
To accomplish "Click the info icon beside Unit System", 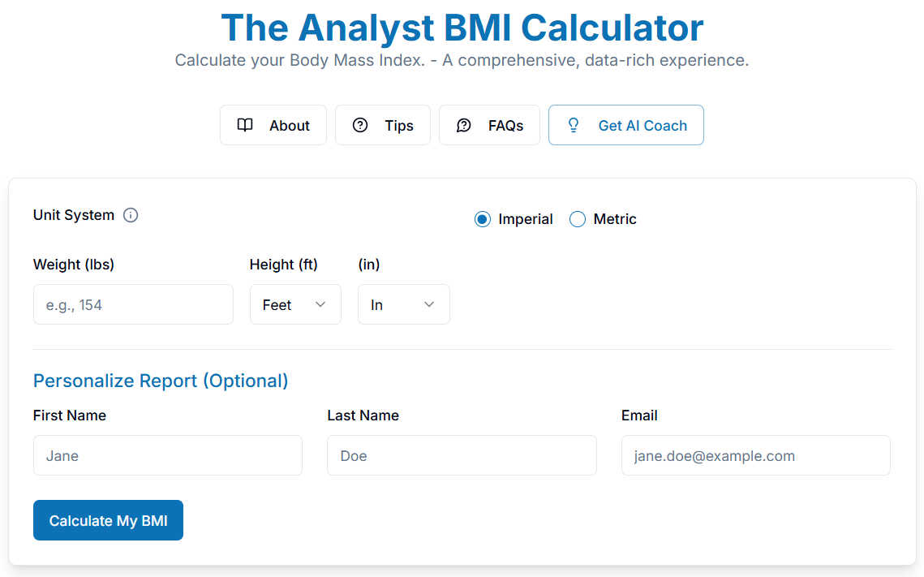I will 131,215.
